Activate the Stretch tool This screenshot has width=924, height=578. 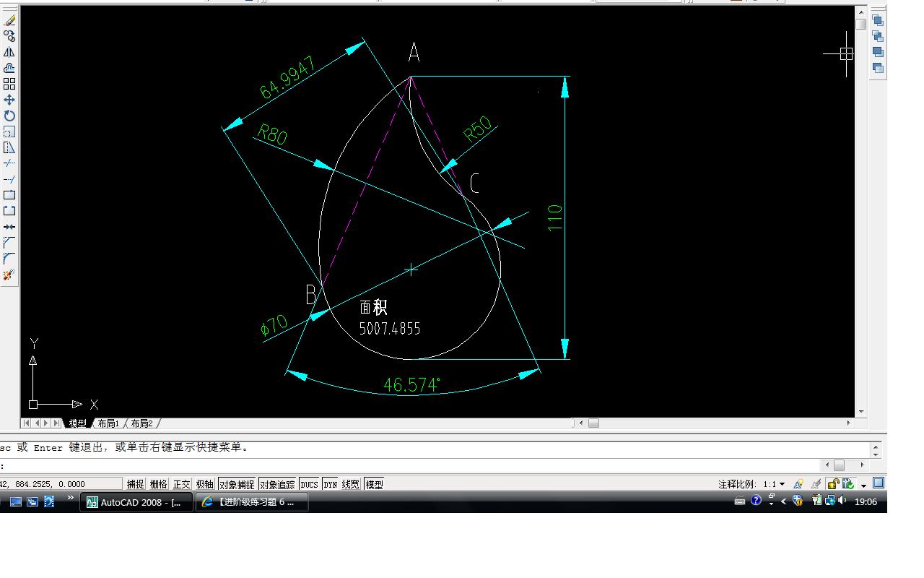[9, 147]
